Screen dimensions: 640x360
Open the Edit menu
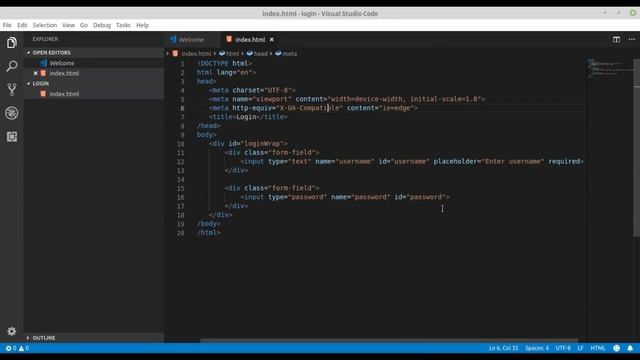pos(22,25)
